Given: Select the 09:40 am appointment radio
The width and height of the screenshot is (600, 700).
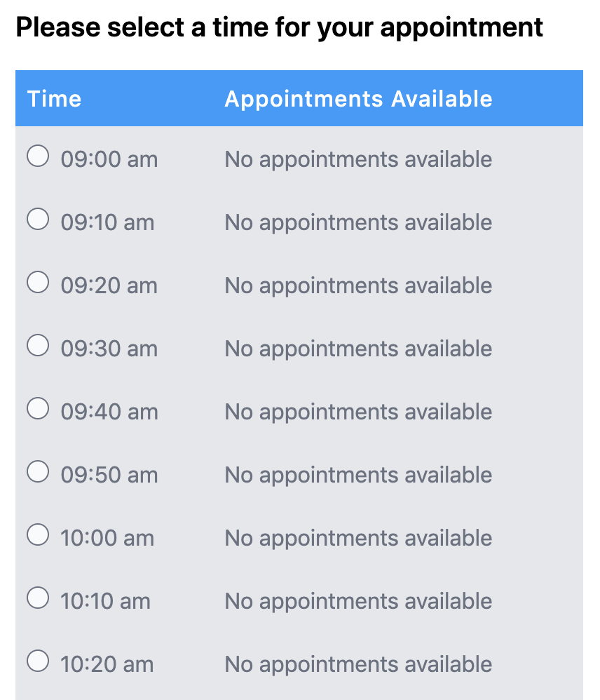Looking at the screenshot, I should (38, 408).
